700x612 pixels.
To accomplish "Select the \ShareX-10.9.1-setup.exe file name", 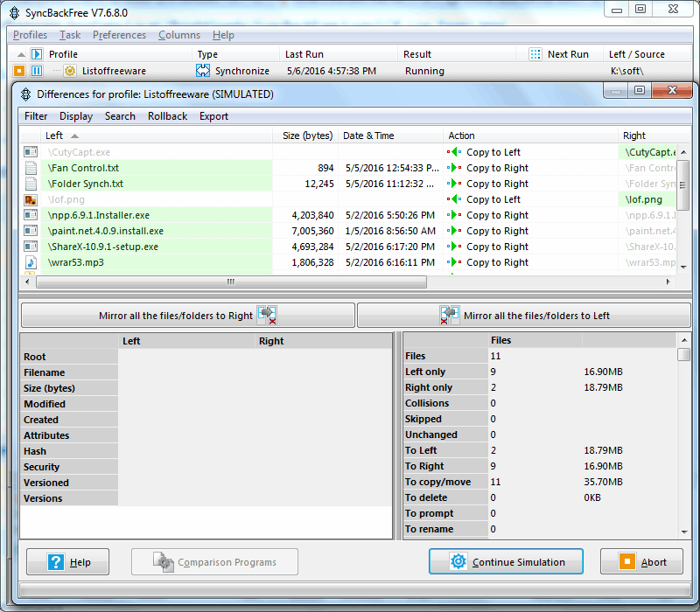I will [x=102, y=247].
